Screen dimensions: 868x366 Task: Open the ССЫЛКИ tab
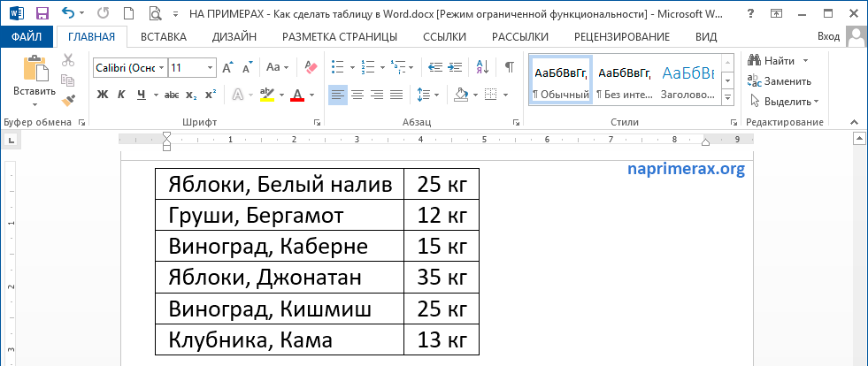click(x=444, y=37)
